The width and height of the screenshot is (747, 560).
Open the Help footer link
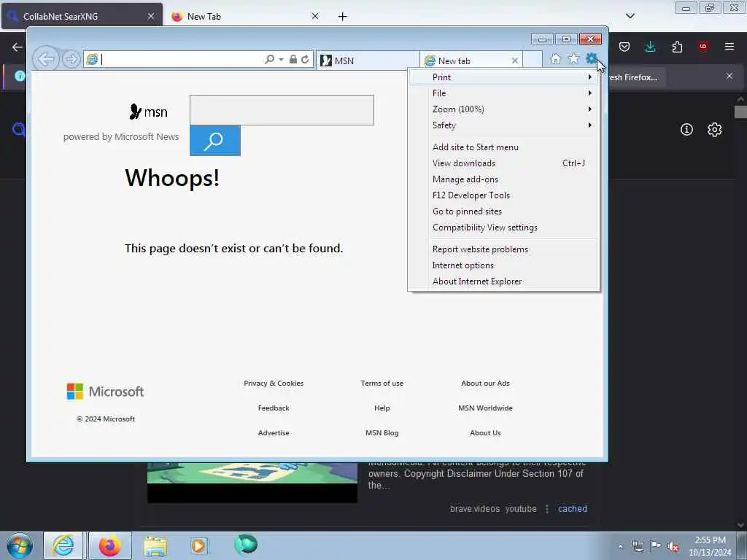[382, 408]
